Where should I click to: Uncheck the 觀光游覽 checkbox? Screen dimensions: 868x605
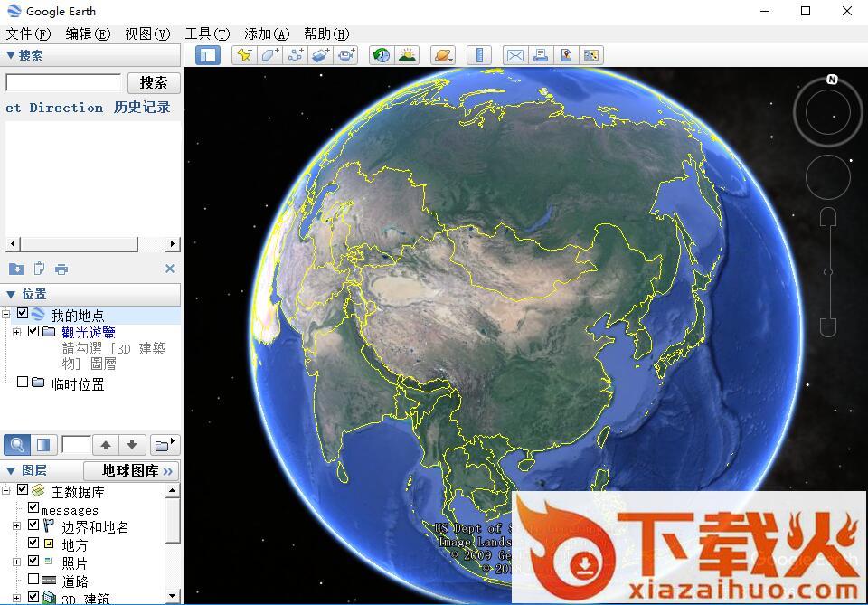coord(33,331)
